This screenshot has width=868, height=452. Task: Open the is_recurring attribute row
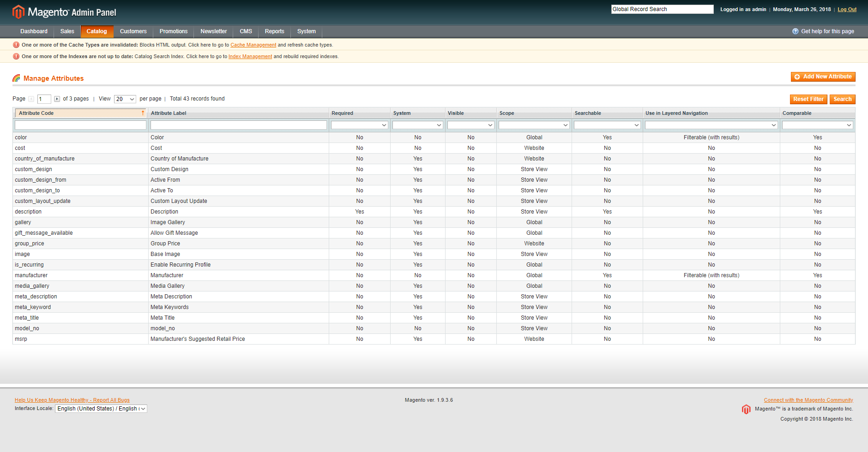(434, 265)
